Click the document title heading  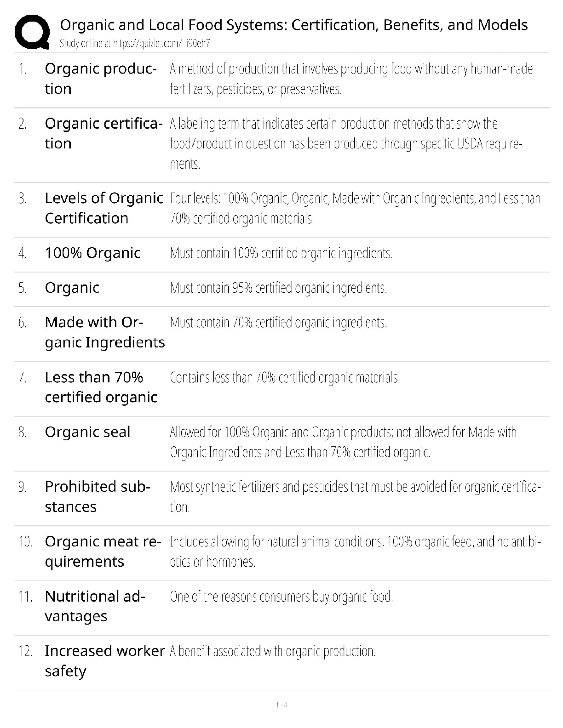coord(293,25)
